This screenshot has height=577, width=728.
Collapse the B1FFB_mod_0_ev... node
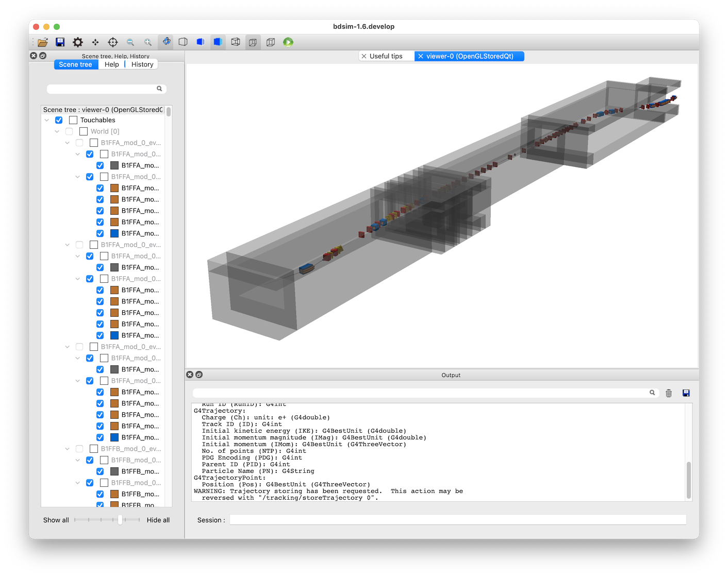click(x=68, y=449)
